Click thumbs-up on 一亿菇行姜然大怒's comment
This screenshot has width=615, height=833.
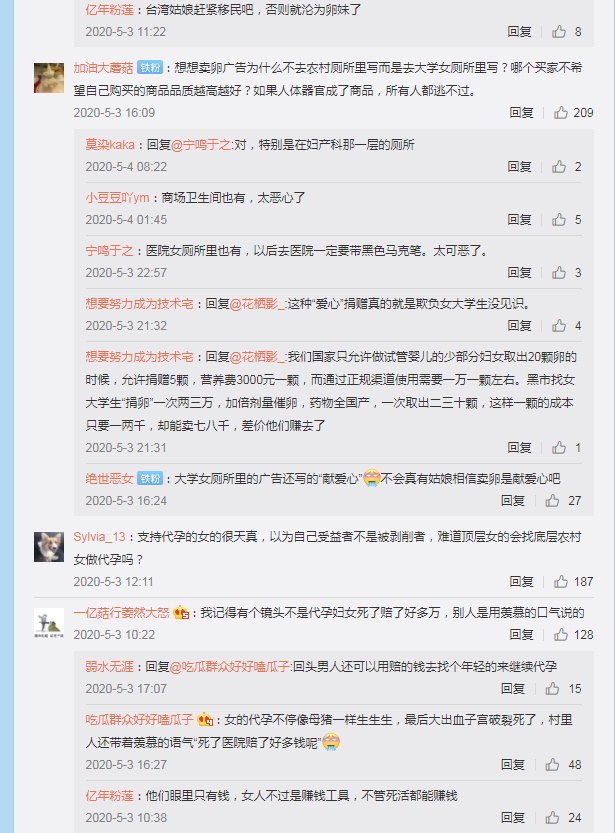561,635
